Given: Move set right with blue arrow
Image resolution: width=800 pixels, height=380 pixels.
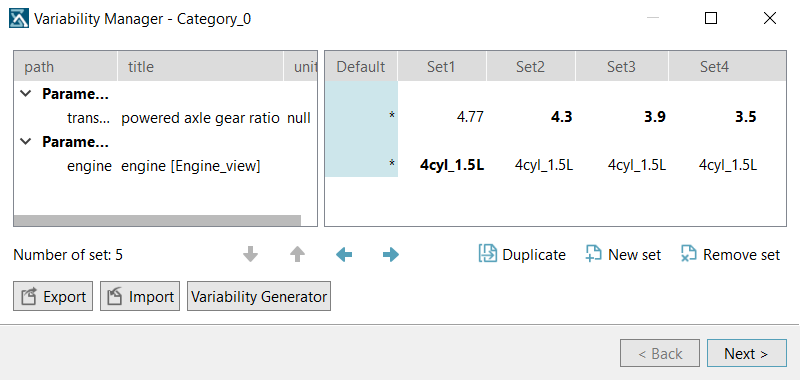Looking at the screenshot, I should point(391,254).
